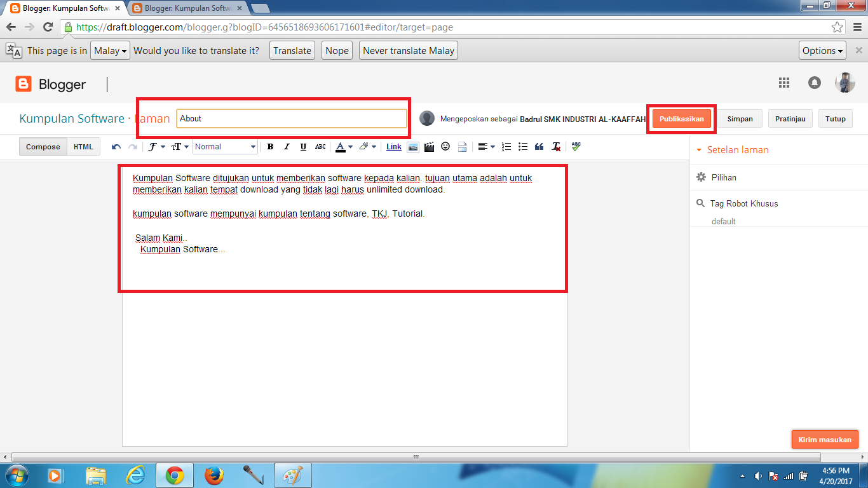Open the text color picker
Viewport: 868px width, 488px height.
pos(344,147)
